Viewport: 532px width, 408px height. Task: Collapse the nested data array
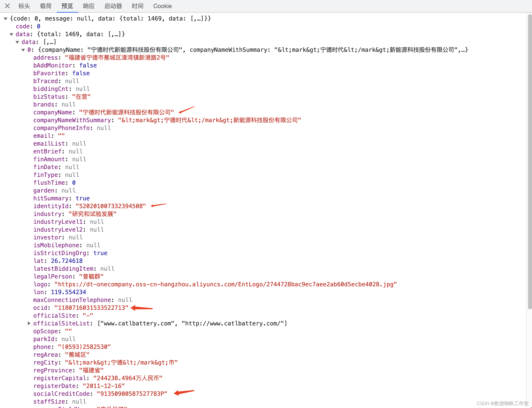(17, 42)
